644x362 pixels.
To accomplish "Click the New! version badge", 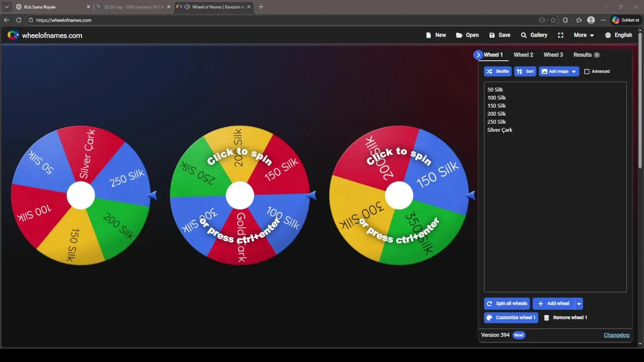I will click(x=519, y=335).
